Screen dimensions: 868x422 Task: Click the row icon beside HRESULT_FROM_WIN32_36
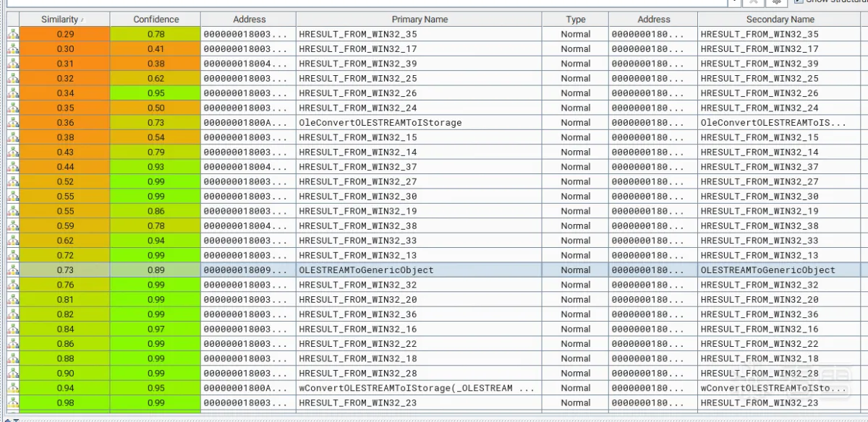click(x=13, y=314)
